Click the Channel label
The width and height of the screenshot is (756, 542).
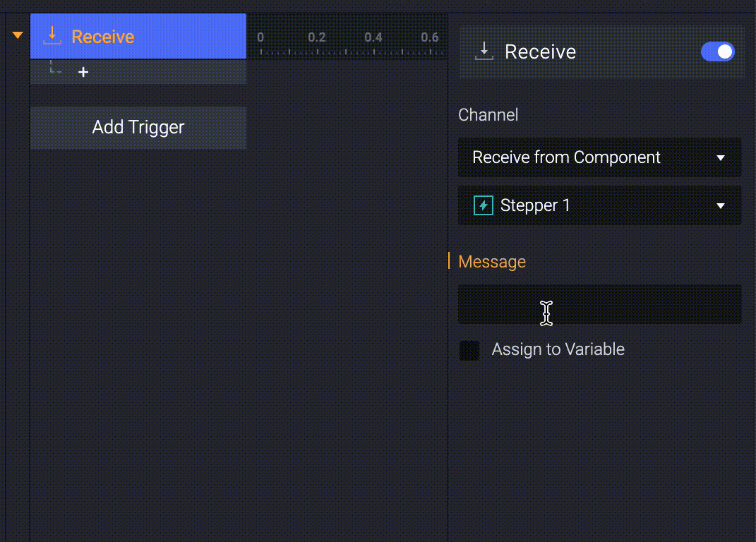(488, 115)
